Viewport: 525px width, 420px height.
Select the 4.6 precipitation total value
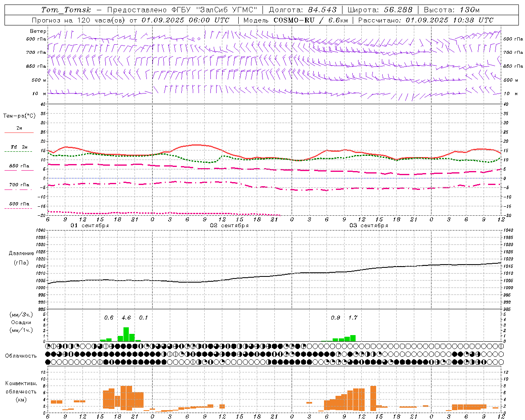pyautogui.click(x=126, y=318)
